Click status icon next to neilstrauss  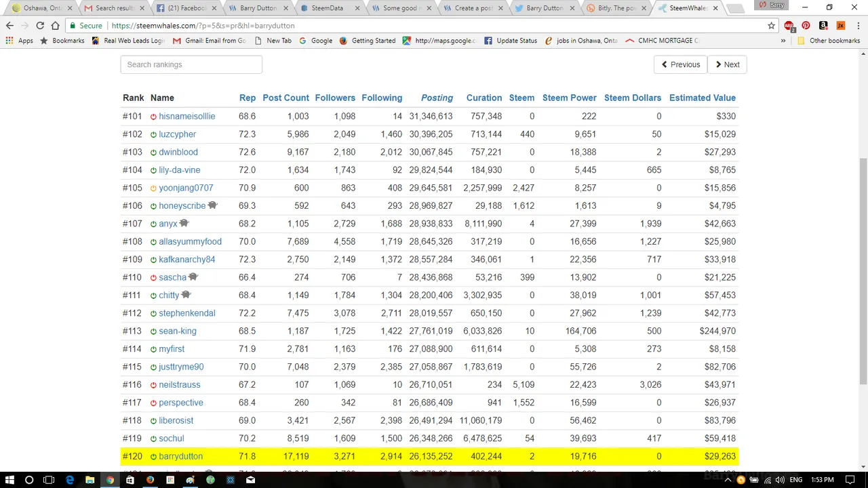pos(153,385)
